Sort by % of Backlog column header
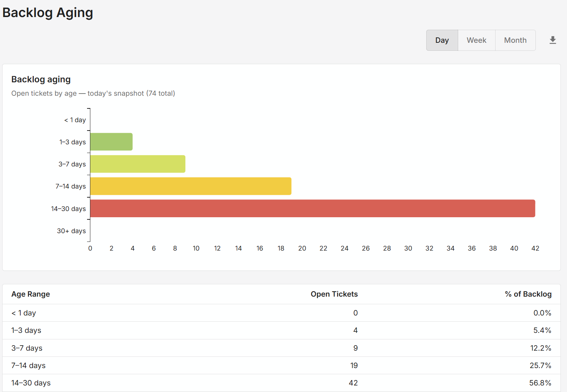Image resolution: width=567 pixels, height=392 pixels. [x=528, y=294]
